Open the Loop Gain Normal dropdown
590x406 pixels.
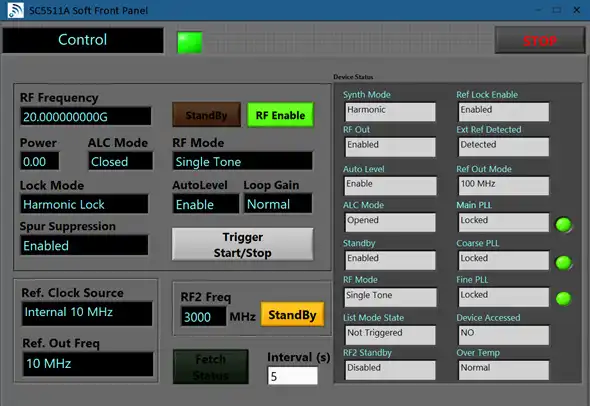278,204
